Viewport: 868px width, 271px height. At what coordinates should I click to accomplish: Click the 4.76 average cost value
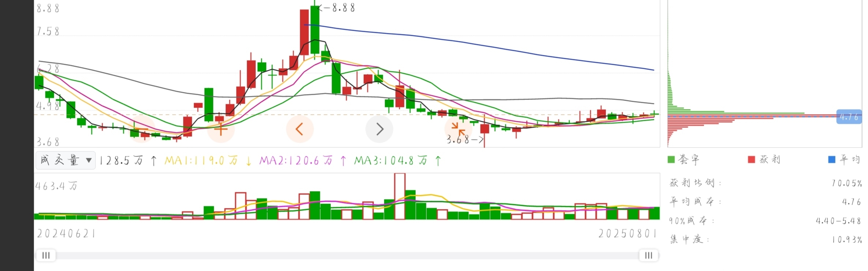point(852,202)
